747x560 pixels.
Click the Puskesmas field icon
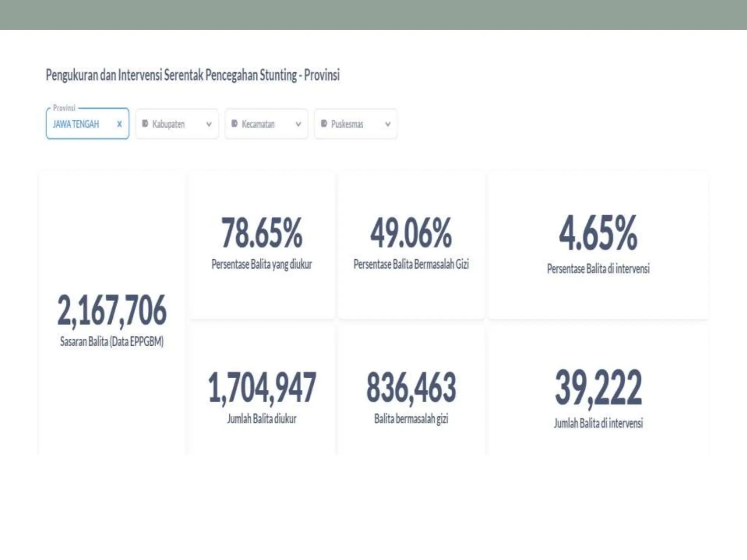point(324,124)
